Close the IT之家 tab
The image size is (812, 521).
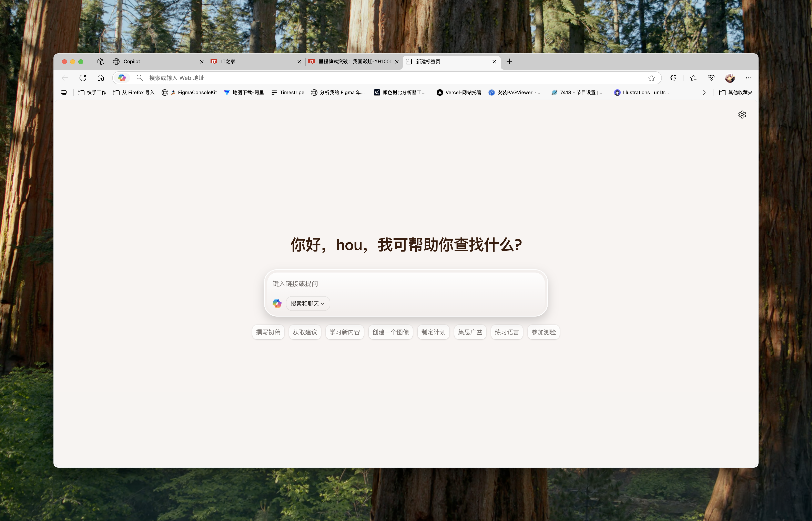click(x=299, y=62)
